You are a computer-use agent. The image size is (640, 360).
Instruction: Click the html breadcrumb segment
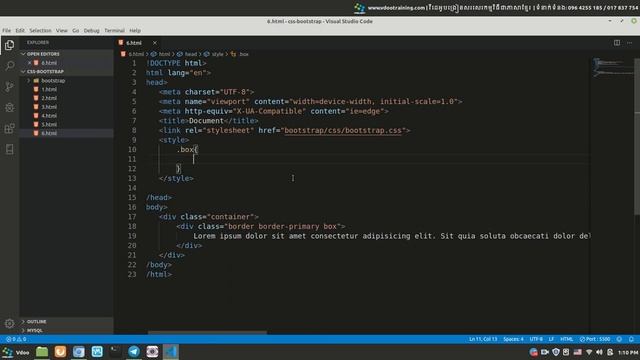[161, 54]
